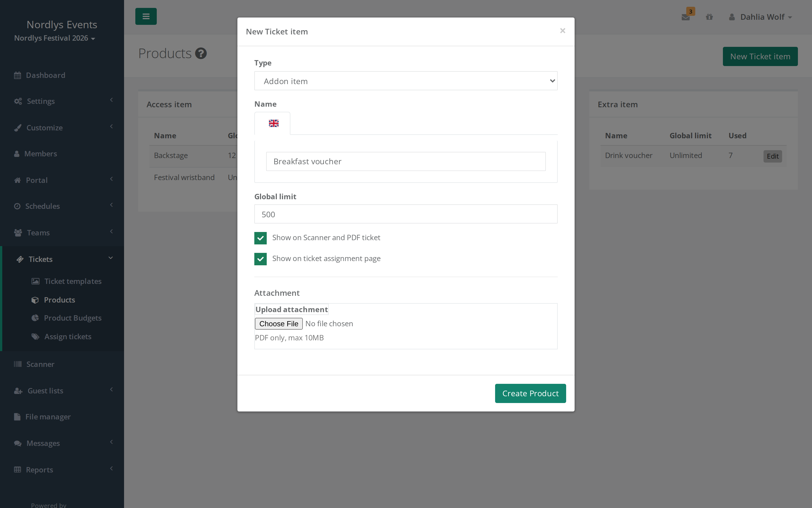Uncheck Show on ticket assignment page
This screenshot has width=812, height=508.
tap(261, 259)
